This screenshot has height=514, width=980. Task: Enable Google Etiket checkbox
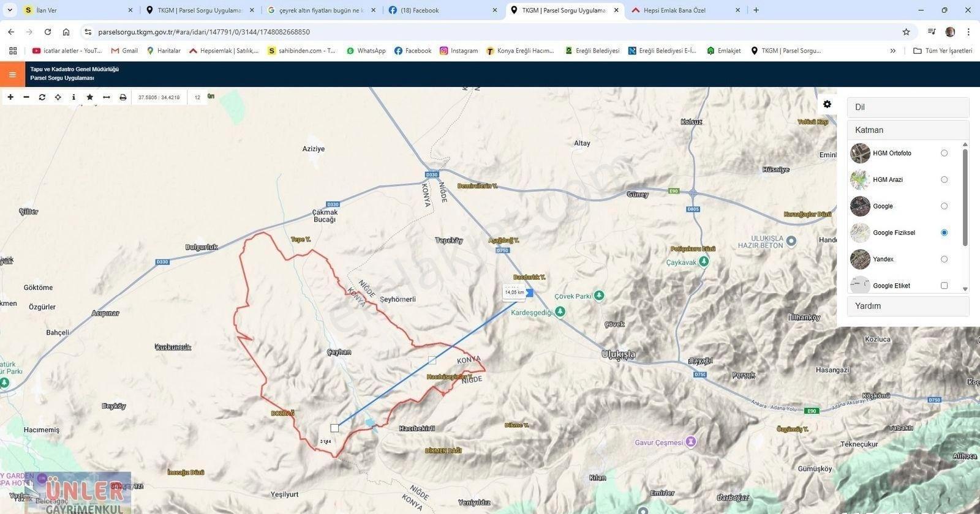tap(944, 286)
